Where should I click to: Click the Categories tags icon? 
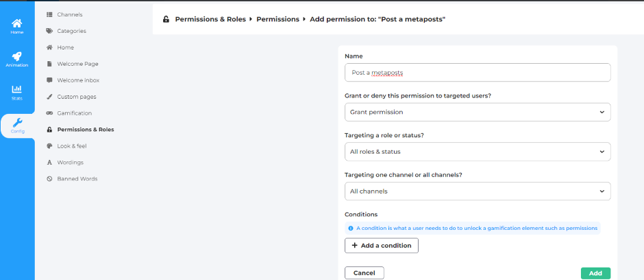coord(49,31)
